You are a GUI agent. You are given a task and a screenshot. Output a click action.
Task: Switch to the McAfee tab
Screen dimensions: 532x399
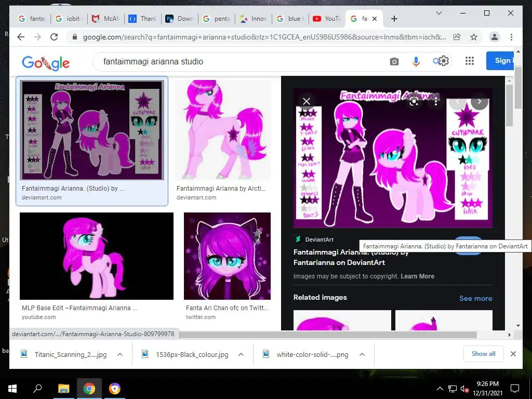[106, 19]
